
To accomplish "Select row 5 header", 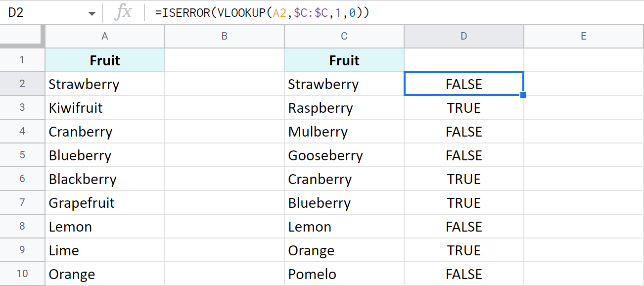I will 22,155.
